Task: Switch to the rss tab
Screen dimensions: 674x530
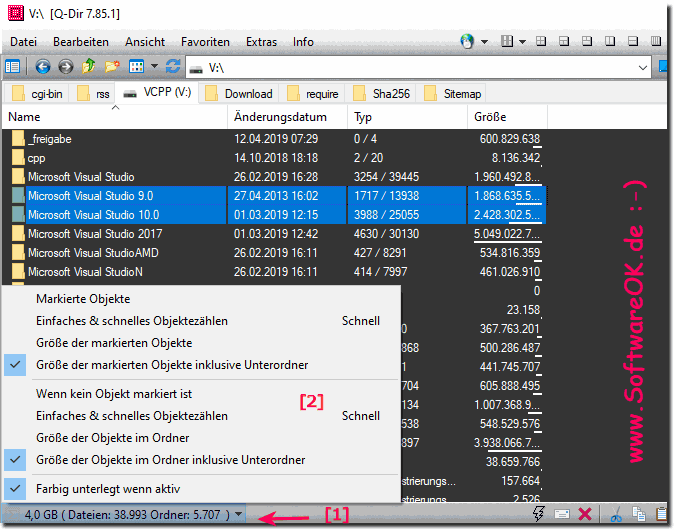Action: (x=93, y=93)
